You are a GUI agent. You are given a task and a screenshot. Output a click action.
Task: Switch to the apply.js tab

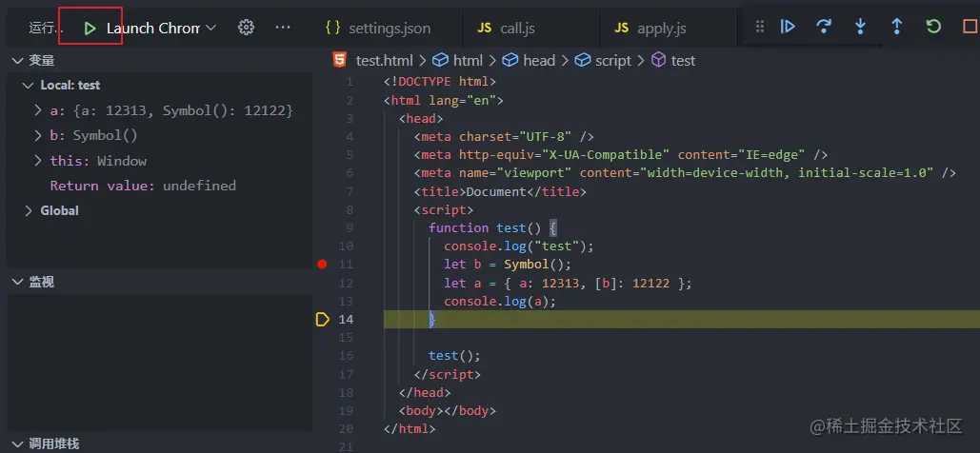[x=650, y=29]
